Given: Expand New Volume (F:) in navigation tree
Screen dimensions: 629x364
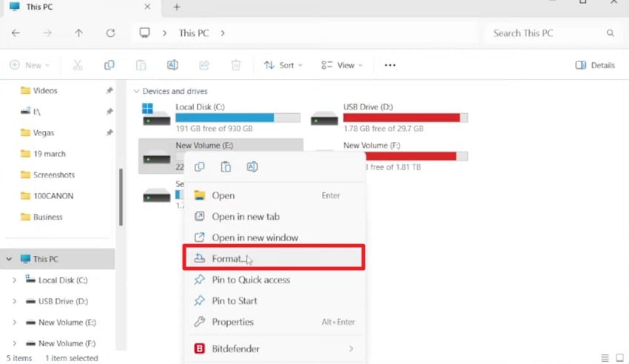Looking at the screenshot, I should coord(15,343).
